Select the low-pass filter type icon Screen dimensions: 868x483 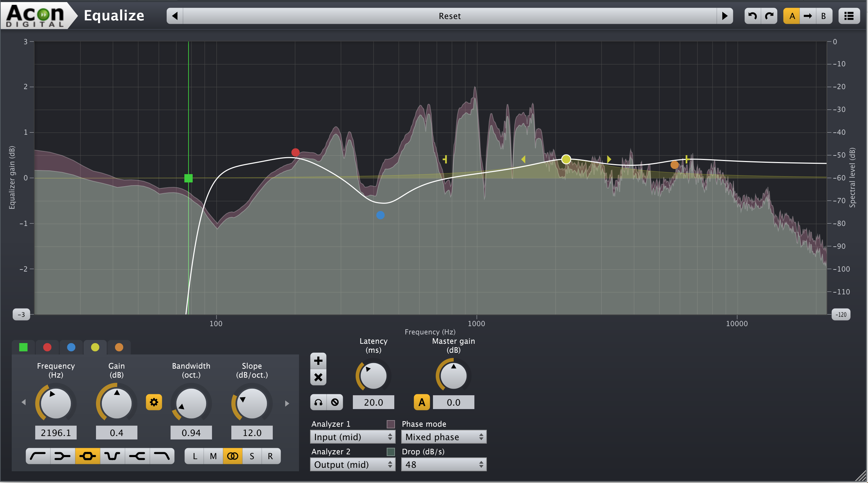tap(162, 456)
